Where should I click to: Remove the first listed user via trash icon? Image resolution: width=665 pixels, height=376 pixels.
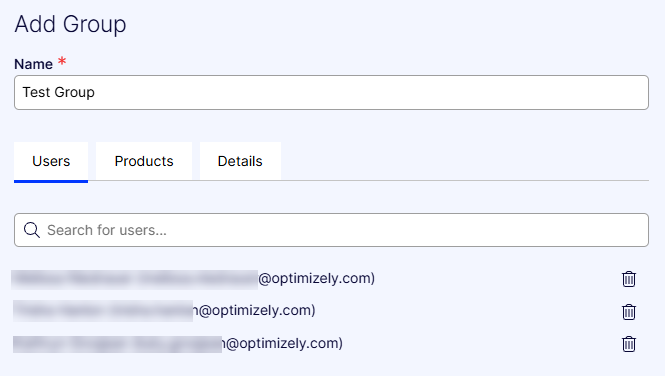coord(629,279)
